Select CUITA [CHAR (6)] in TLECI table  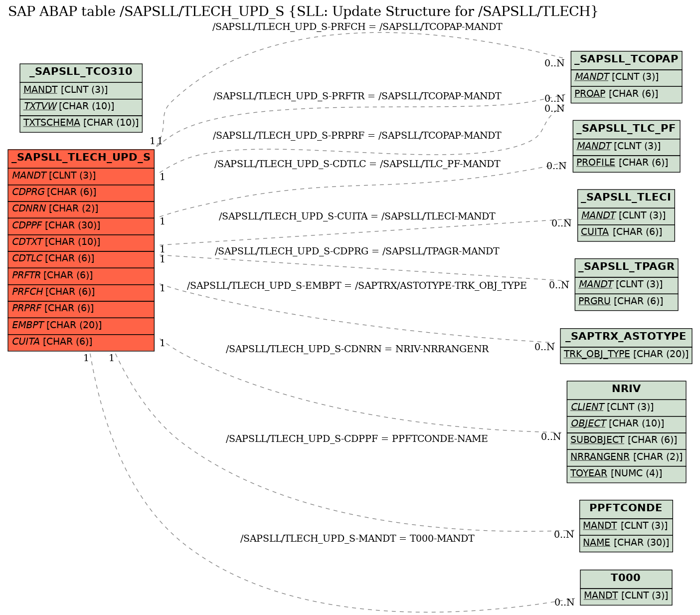pos(626,232)
